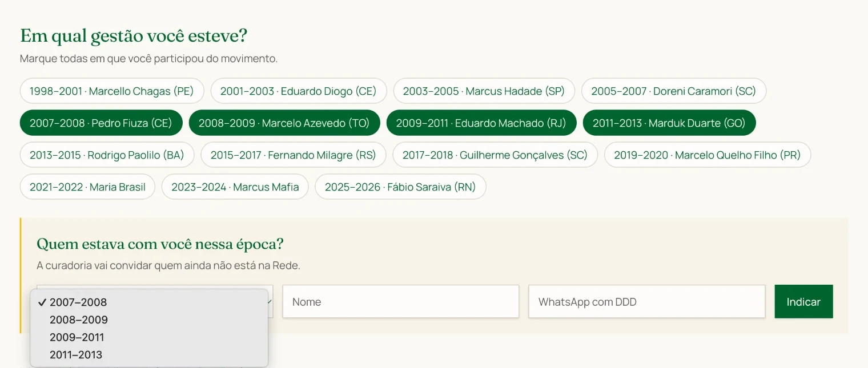Choose 2011–2013 in the open dropdown list

coord(149,354)
